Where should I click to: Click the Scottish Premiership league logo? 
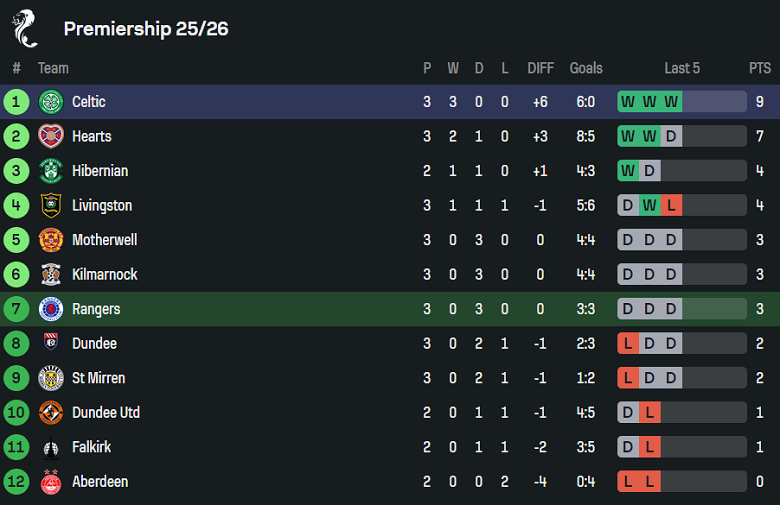25,28
